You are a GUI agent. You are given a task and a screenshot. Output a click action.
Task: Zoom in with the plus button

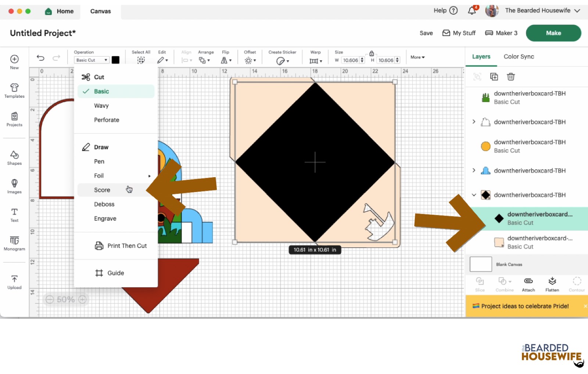(x=82, y=299)
